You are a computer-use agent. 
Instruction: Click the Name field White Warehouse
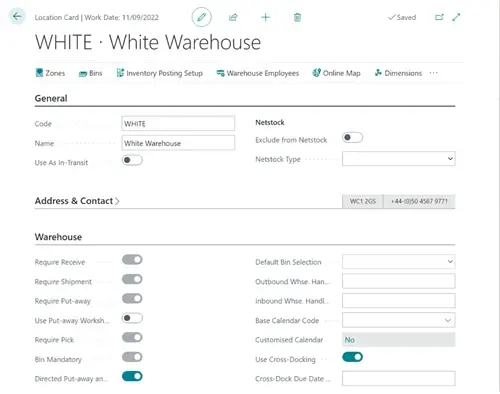click(178, 143)
